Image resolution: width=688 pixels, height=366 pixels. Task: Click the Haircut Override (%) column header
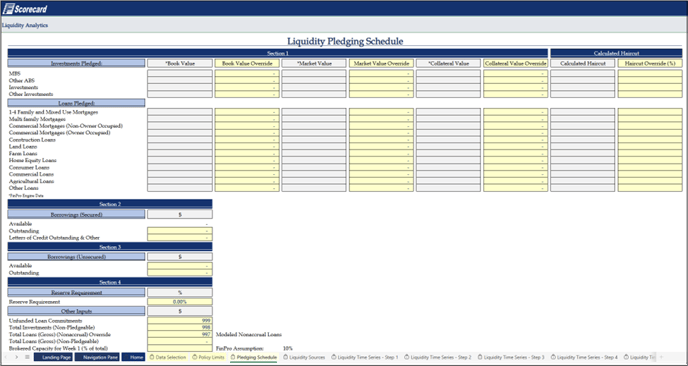pos(650,63)
